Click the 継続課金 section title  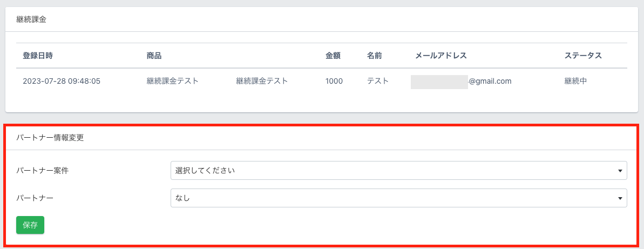point(31,19)
